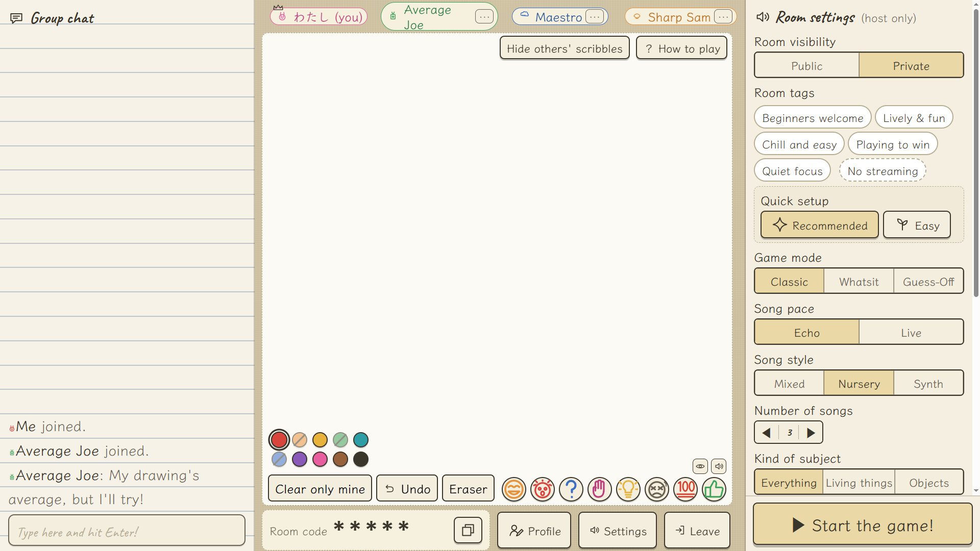Open options menu for Maestro
980x551 pixels.
pos(594,17)
